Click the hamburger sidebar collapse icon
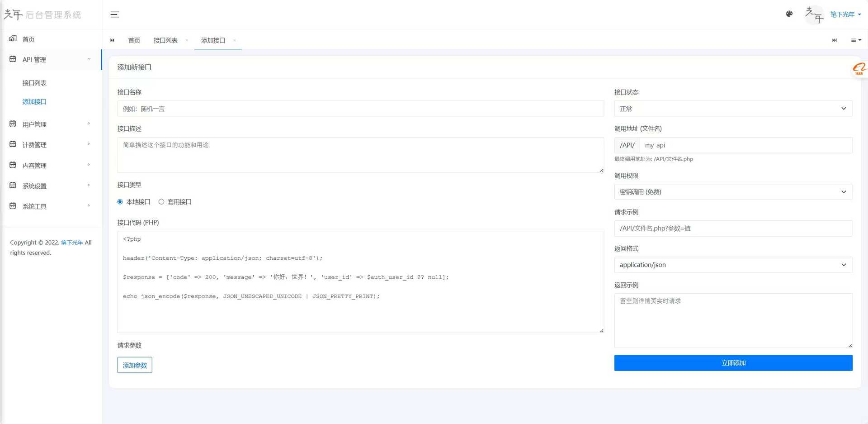This screenshot has height=424, width=868. point(115,14)
